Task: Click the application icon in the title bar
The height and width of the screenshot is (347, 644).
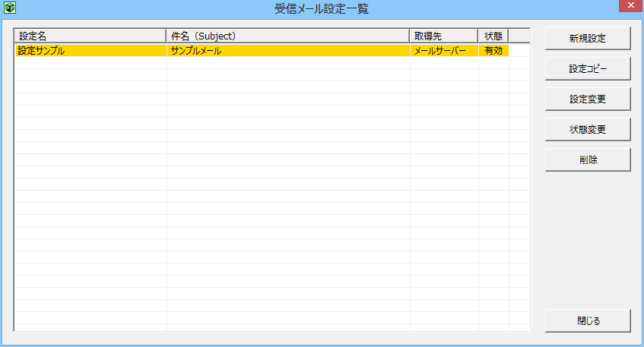Action: coord(9,8)
